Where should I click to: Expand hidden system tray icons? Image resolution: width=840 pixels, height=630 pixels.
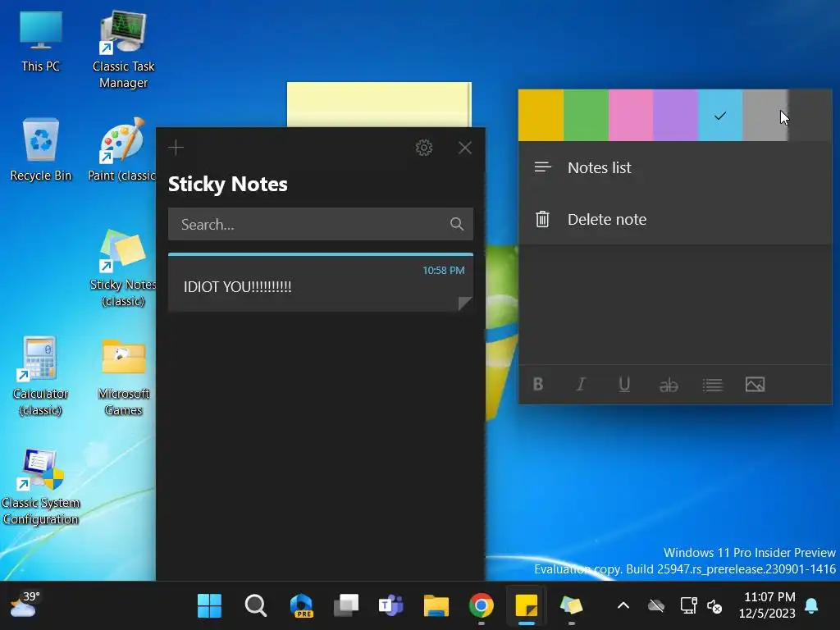pyautogui.click(x=623, y=606)
